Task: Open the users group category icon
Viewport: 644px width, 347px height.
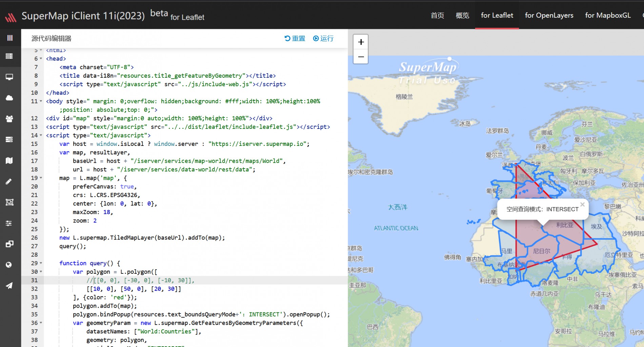Action: click(9, 119)
